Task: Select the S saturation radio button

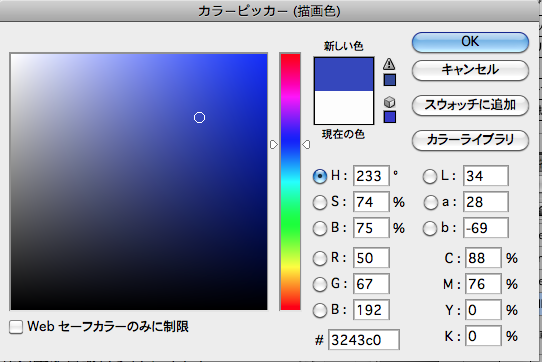Action: pyautogui.click(x=320, y=202)
